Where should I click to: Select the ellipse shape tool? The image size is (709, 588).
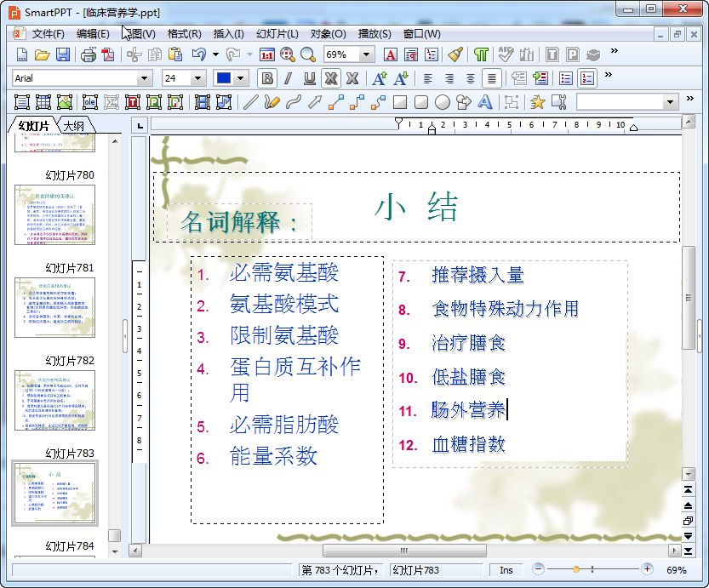point(443,102)
